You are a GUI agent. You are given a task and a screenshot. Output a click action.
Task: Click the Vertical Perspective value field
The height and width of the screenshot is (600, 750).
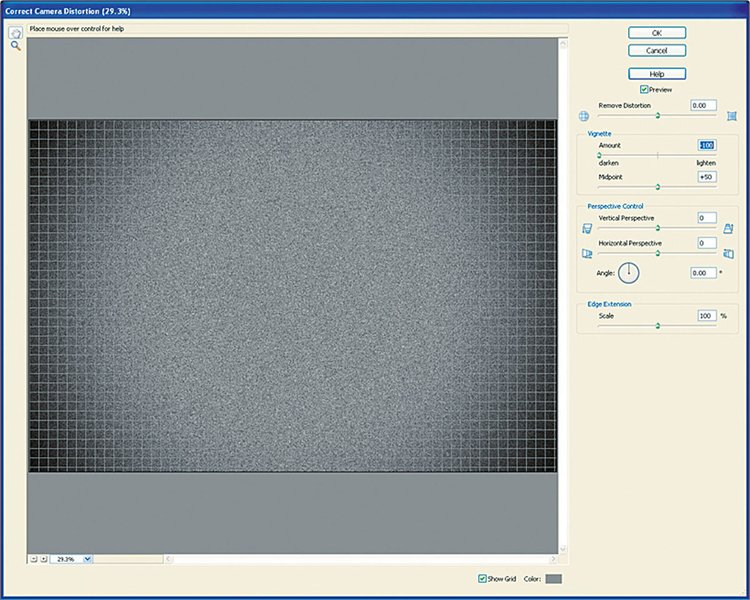click(x=707, y=218)
